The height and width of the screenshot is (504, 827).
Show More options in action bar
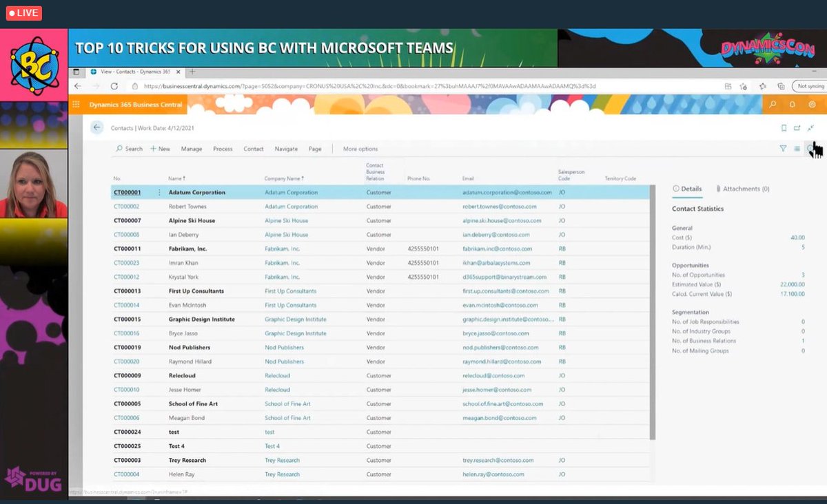coord(360,149)
